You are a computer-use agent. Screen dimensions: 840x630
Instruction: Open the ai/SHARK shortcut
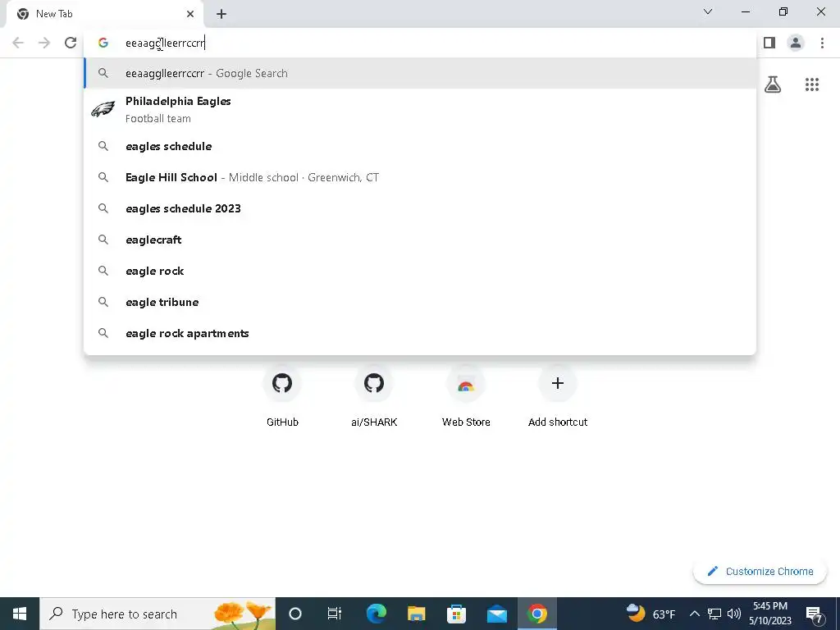374,396
